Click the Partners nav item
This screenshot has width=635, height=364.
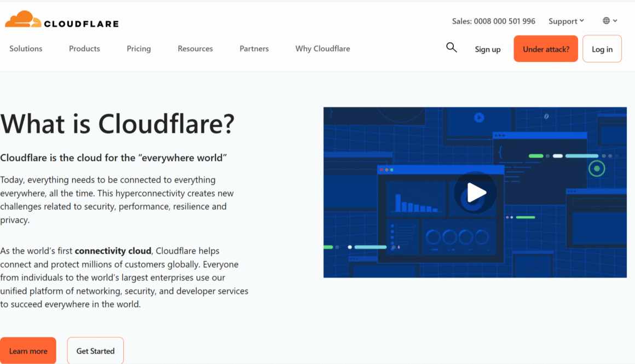254,48
